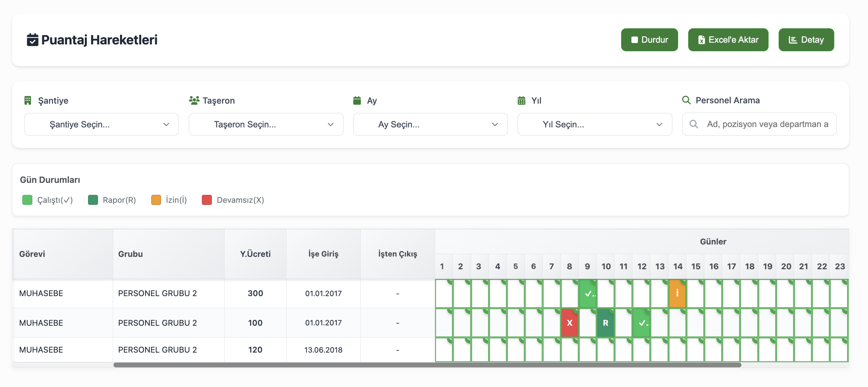Click the calendar grid icon next to Yıl
The image size is (868, 387).
click(x=521, y=101)
